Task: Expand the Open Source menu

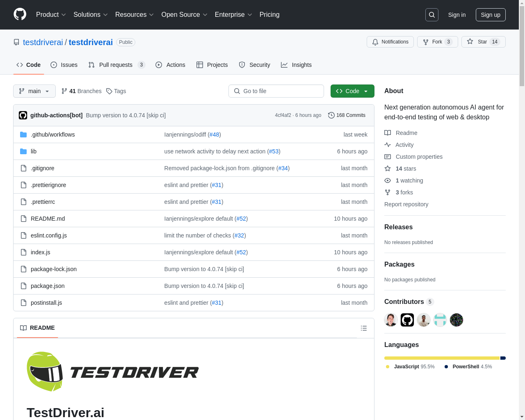Action: 185,15
